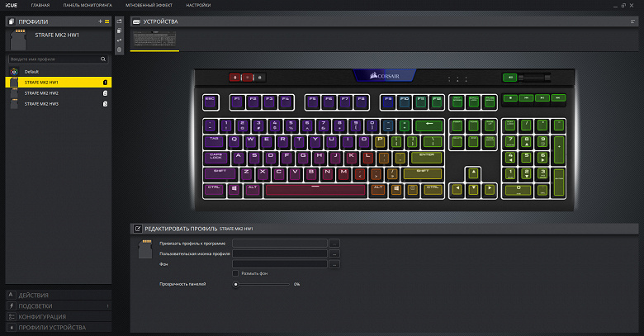Select the STRAFE MK2 HW2 profile
The height and width of the screenshot is (336, 644).
tap(59, 93)
